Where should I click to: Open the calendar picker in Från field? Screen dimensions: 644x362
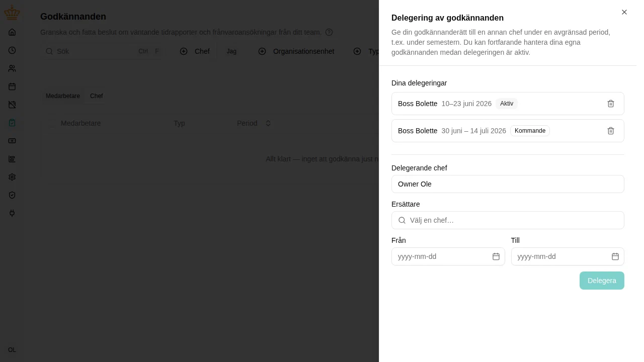point(496,256)
